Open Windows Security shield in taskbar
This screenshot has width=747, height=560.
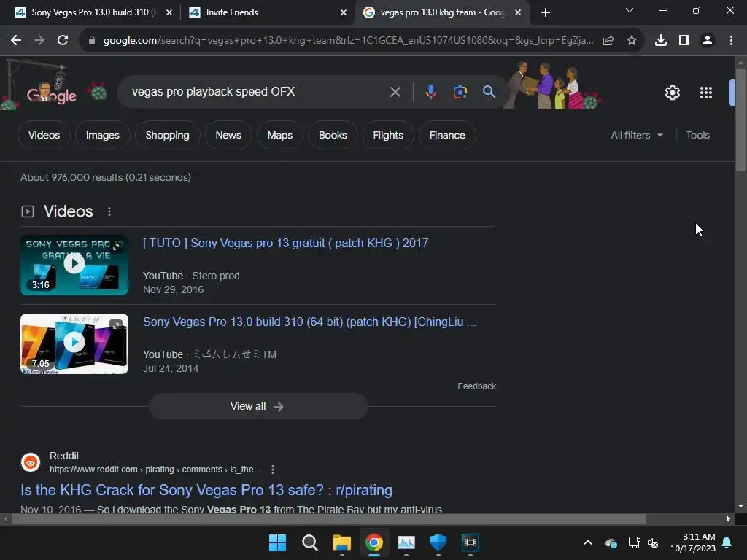pyautogui.click(x=438, y=542)
